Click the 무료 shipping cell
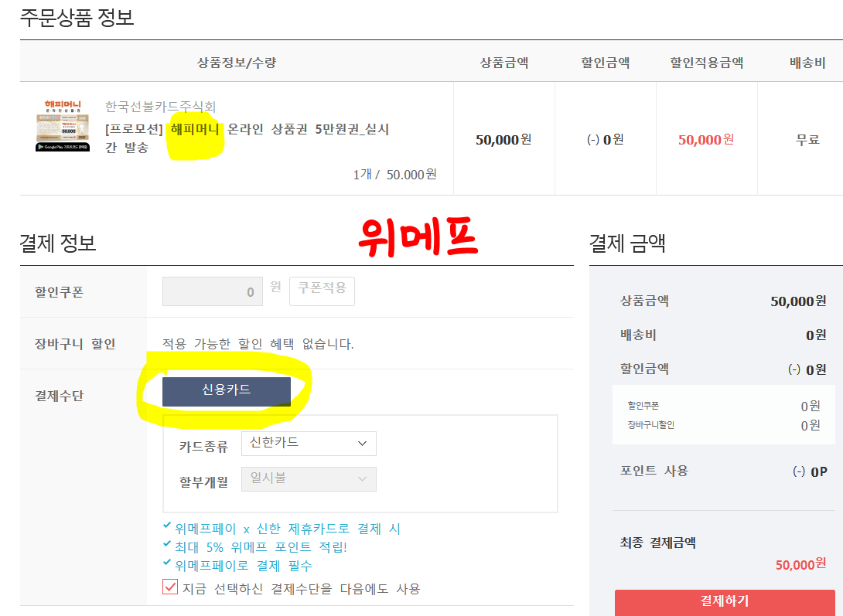This screenshot has width=843, height=616. tap(807, 140)
